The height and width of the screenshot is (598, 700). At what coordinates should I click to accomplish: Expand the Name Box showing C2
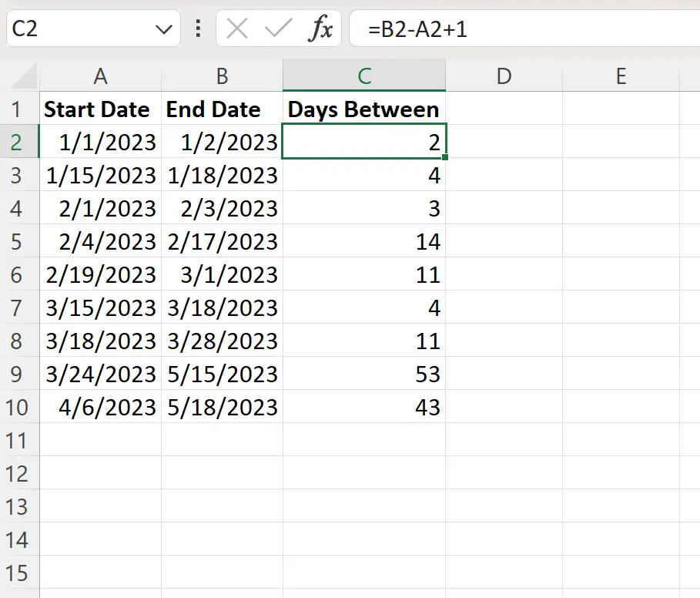click(77, 28)
